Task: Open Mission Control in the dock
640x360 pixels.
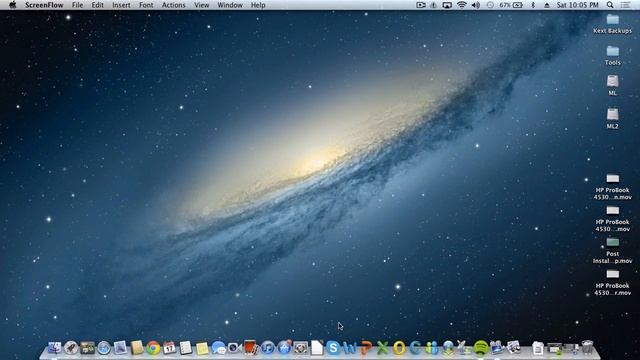Action: (x=87, y=348)
